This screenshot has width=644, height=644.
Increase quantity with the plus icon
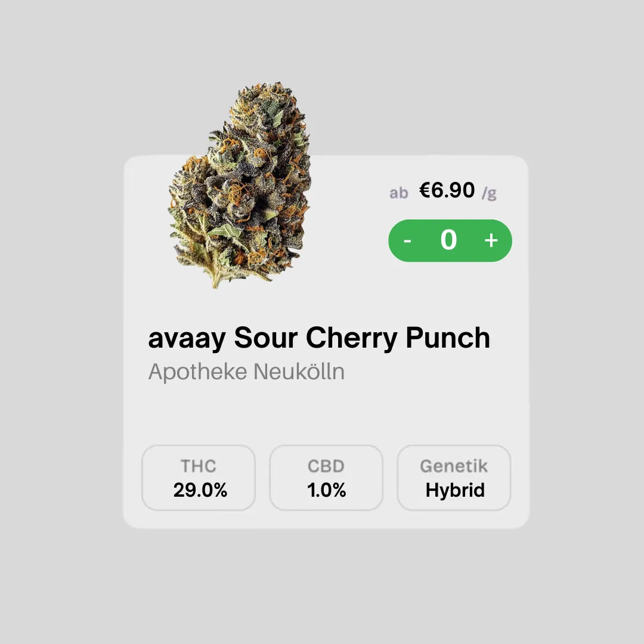point(491,240)
